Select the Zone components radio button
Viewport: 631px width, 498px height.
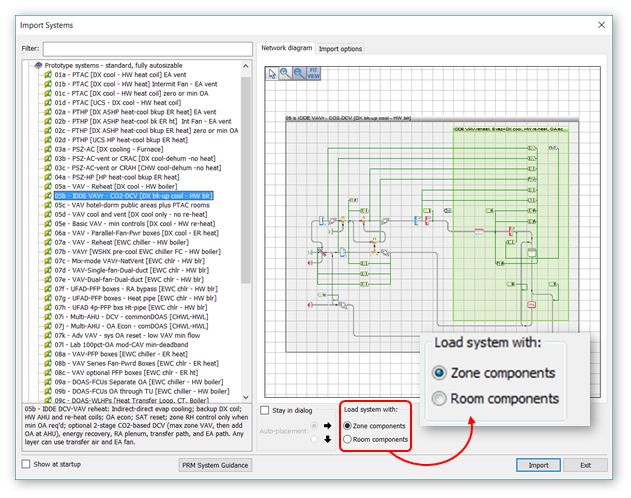pos(347,426)
